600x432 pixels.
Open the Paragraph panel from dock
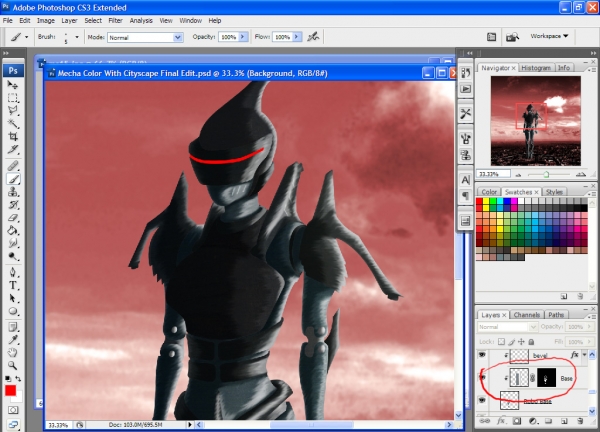466,196
